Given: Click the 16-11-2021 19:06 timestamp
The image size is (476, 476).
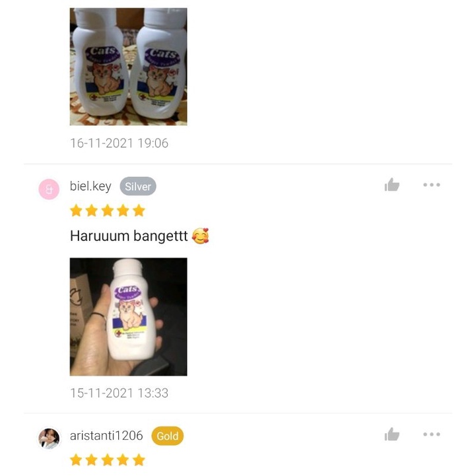Looking at the screenshot, I should click(119, 143).
